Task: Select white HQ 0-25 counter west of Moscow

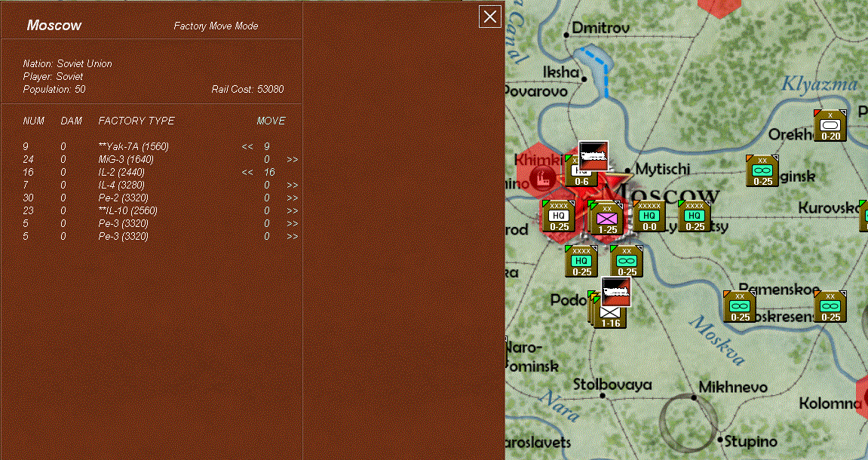Action: [x=559, y=216]
